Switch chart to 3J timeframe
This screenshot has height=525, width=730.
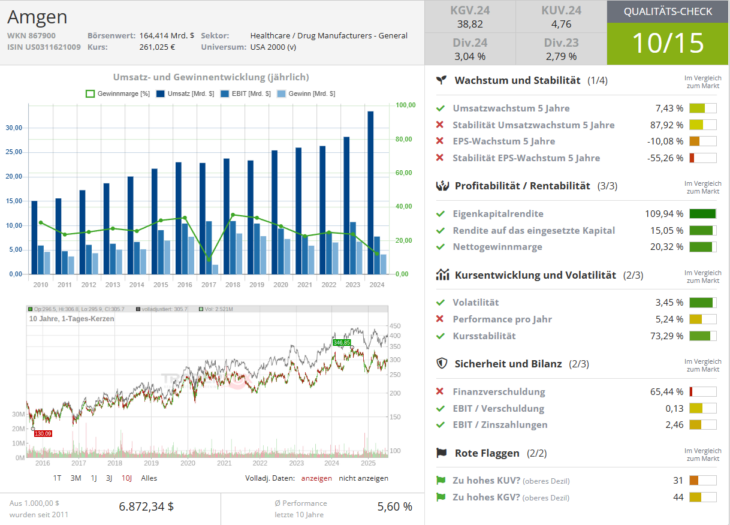coord(109,478)
